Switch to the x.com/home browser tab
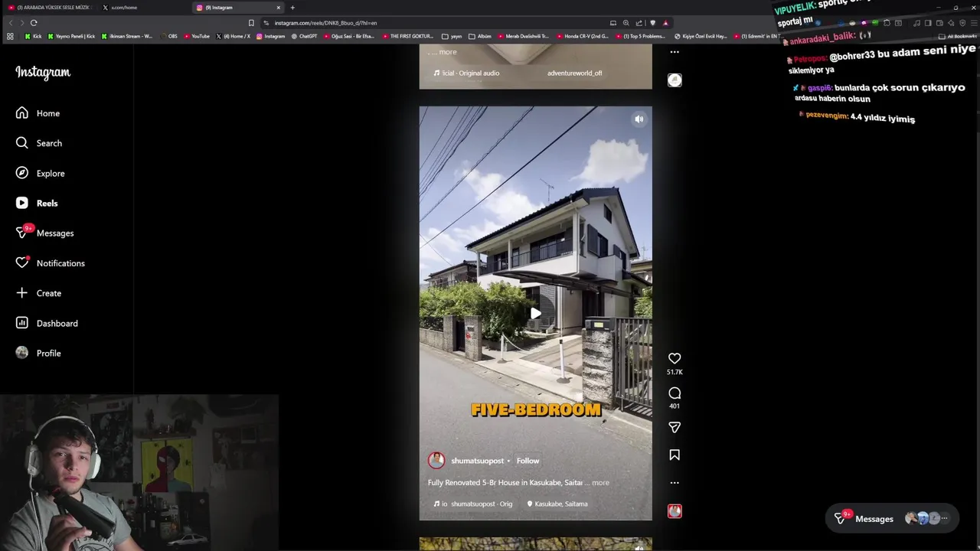This screenshot has height=551, width=980. [x=144, y=8]
